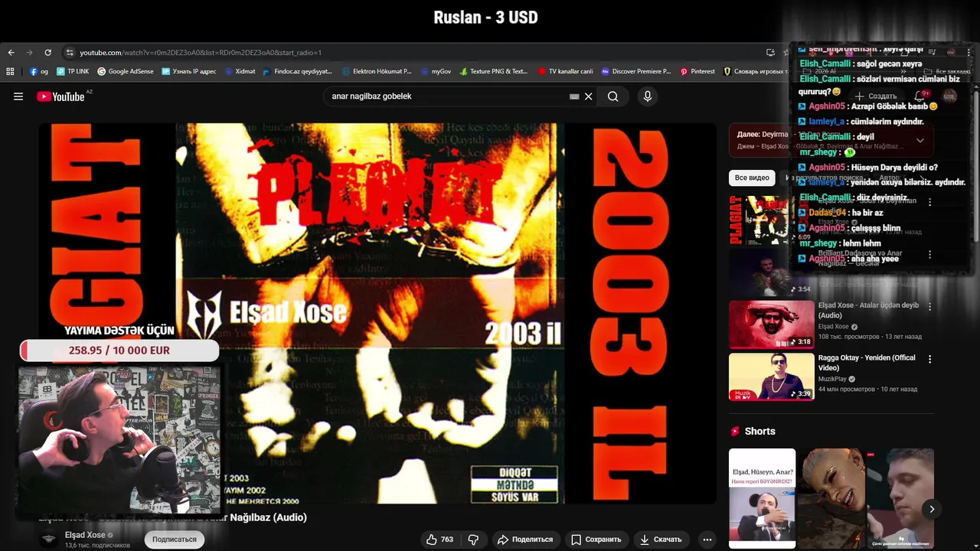Click the search box with 'anar nagilbaz gobelek'
The width and height of the screenshot is (980, 551).
448,96
